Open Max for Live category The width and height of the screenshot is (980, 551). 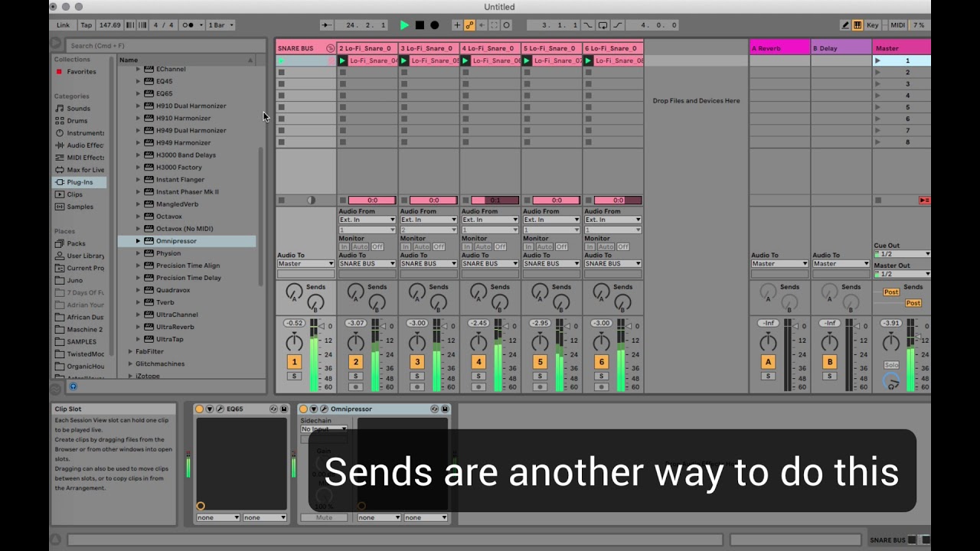click(80, 170)
